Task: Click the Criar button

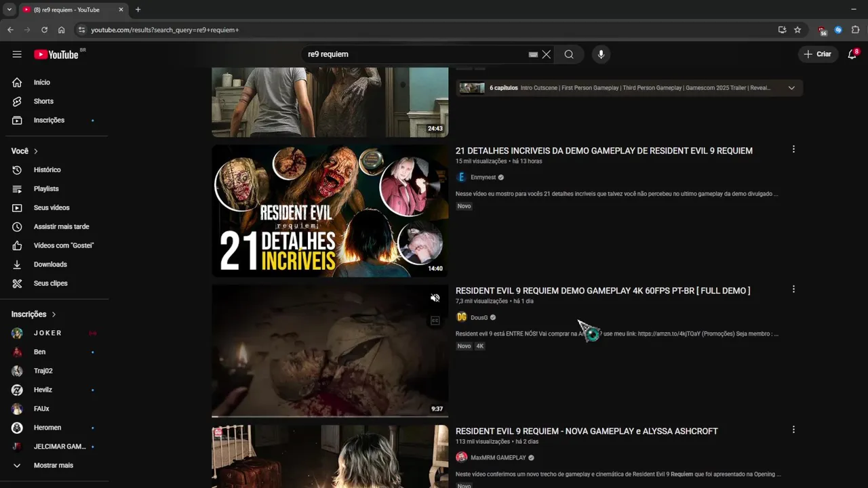Action: tap(818, 54)
